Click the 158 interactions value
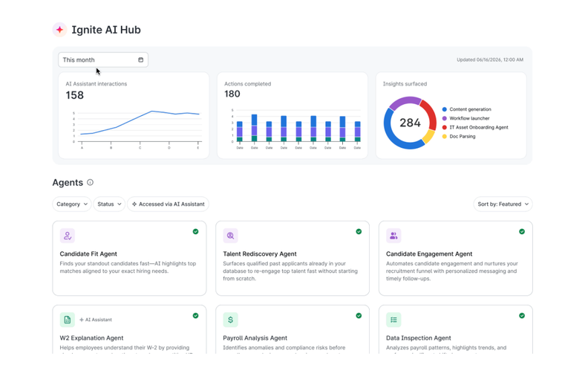Image resolution: width=588 pixels, height=365 pixels. click(x=75, y=95)
